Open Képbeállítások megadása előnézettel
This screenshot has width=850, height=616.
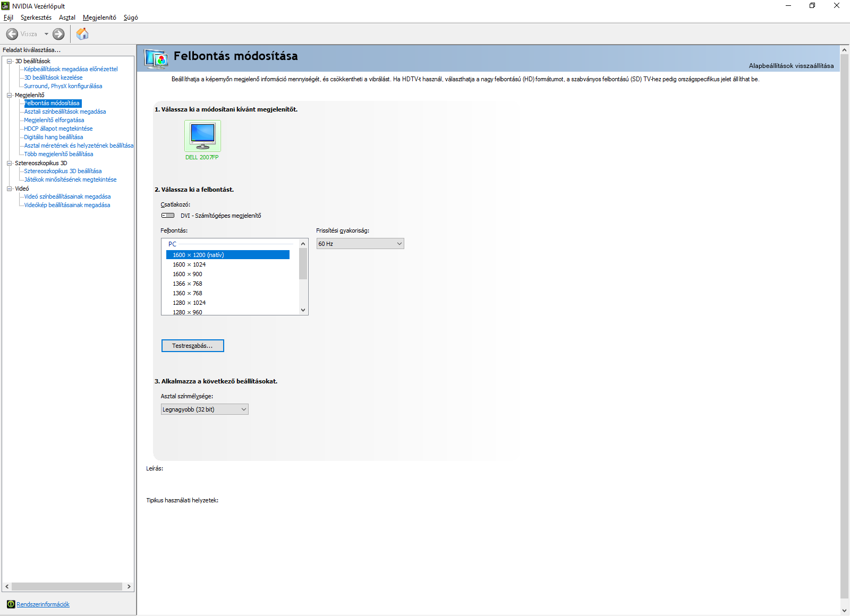71,69
